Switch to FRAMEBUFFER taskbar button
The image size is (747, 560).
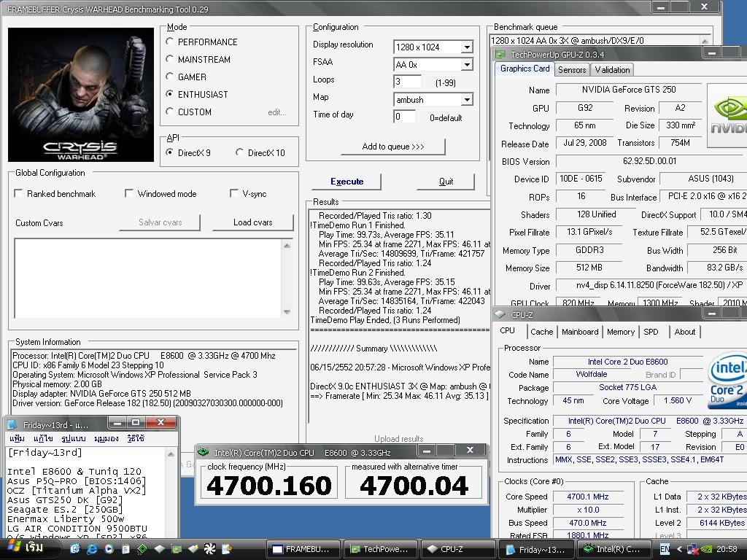(x=303, y=549)
